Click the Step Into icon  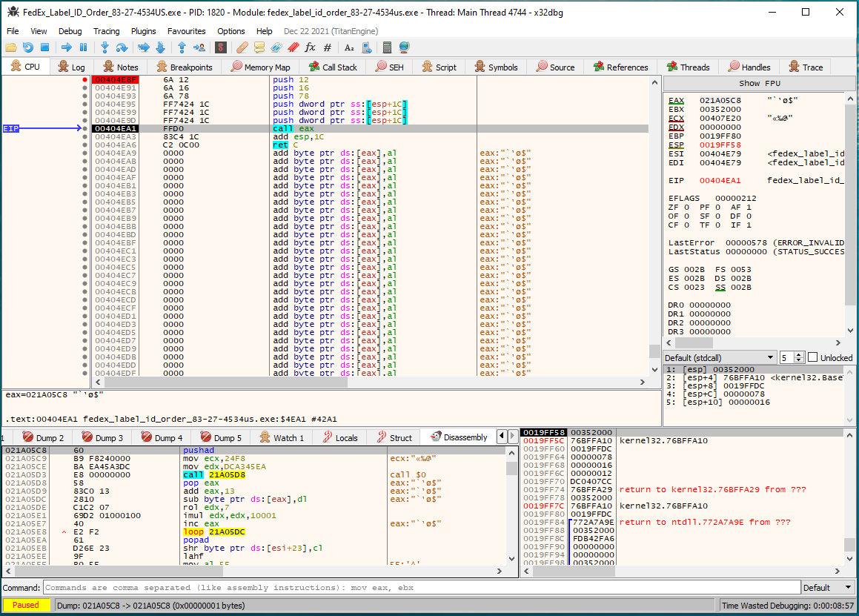105,47
